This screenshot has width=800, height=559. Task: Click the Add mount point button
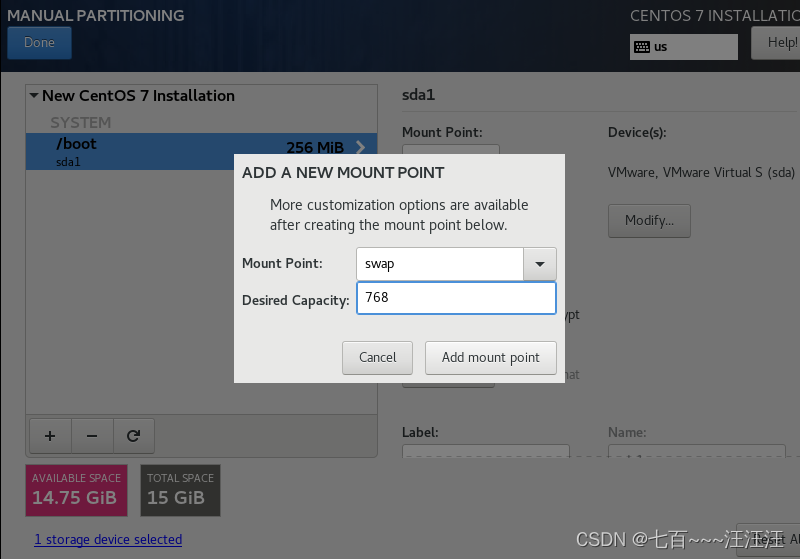(491, 358)
